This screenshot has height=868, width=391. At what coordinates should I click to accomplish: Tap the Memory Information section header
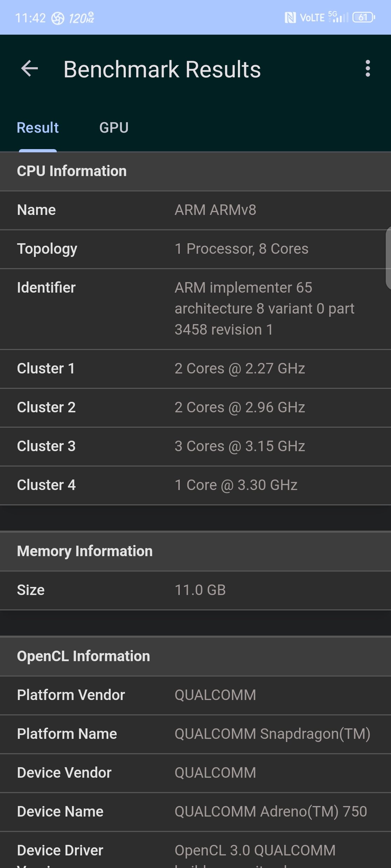[195, 551]
